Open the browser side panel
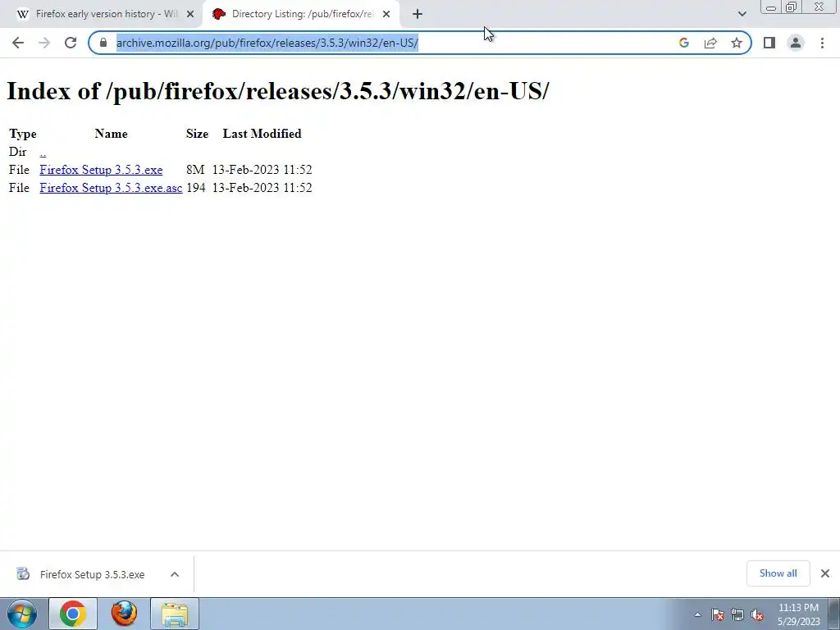This screenshot has width=840, height=630. [x=769, y=43]
